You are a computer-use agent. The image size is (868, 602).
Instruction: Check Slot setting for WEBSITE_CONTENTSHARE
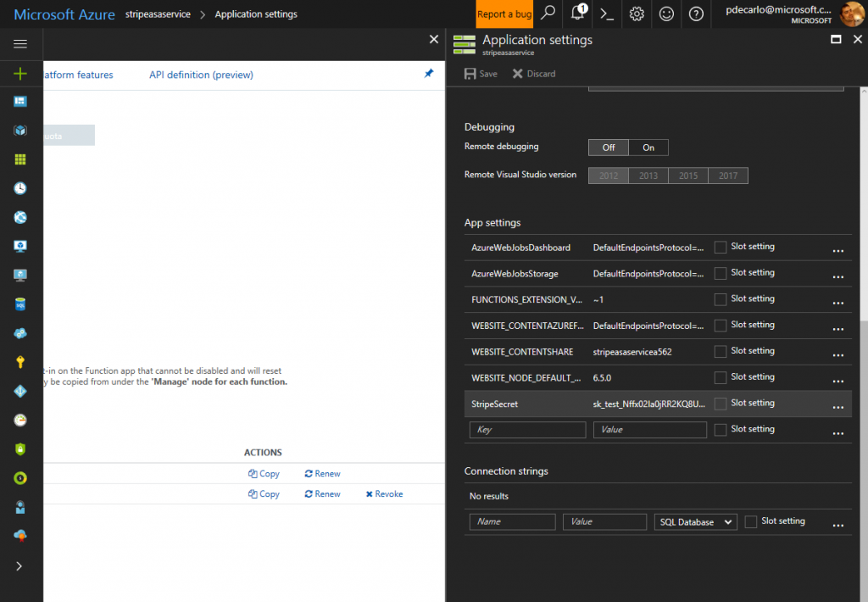point(721,351)
